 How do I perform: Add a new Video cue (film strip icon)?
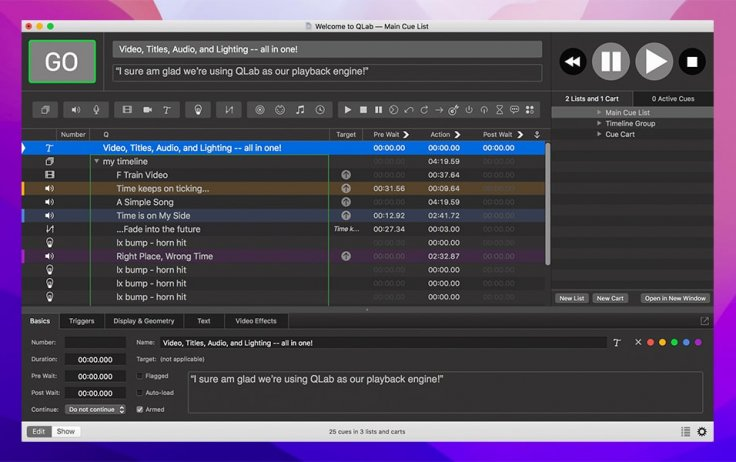pos(127,109)
